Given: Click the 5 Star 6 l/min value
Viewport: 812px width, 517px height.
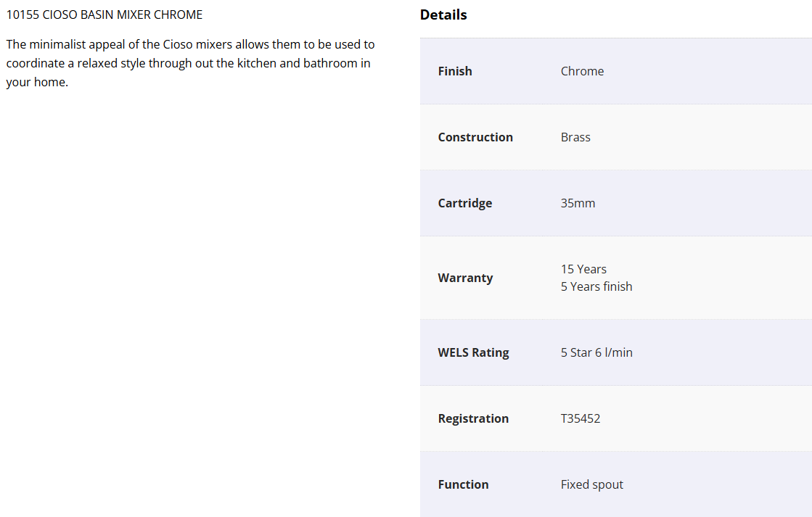Looking at the screenshot, I should click(596, 352).
